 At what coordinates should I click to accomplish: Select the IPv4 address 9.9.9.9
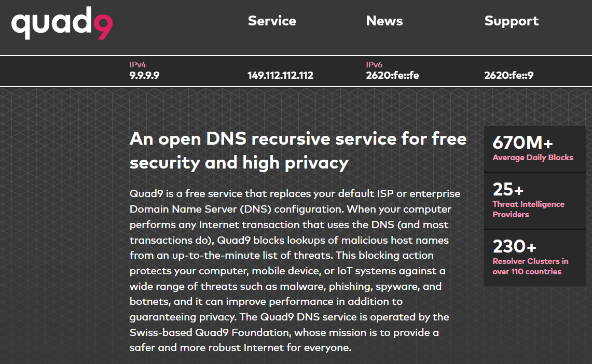point(143,75)
